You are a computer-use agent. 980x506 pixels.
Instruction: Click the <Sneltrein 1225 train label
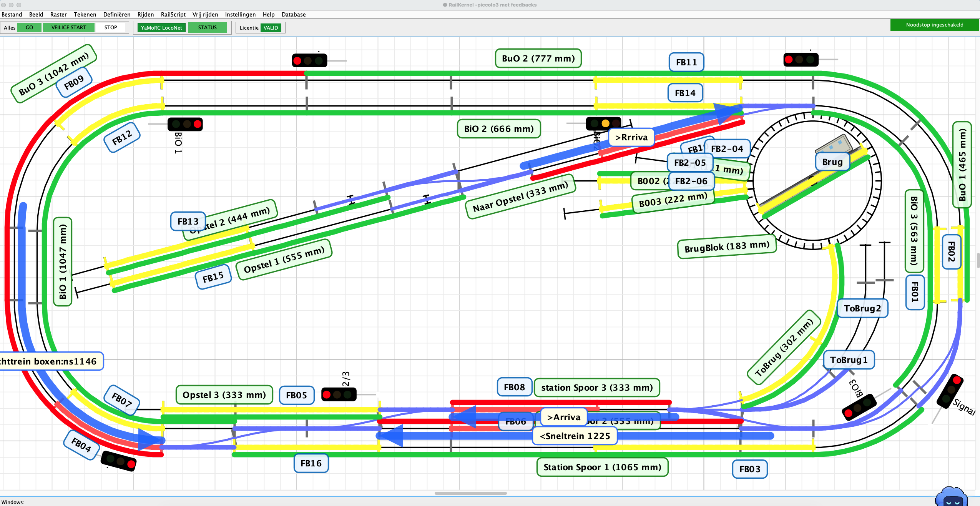[x=575, y=436]
